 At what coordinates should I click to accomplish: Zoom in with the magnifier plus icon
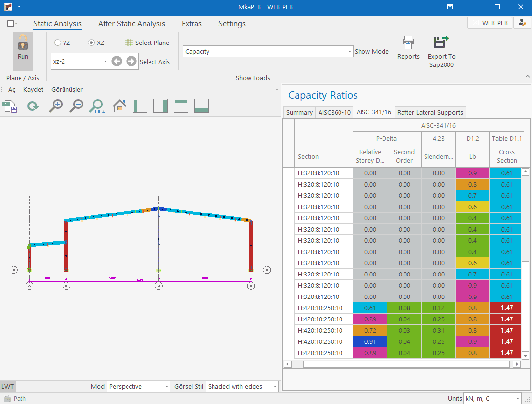point(56,106)
